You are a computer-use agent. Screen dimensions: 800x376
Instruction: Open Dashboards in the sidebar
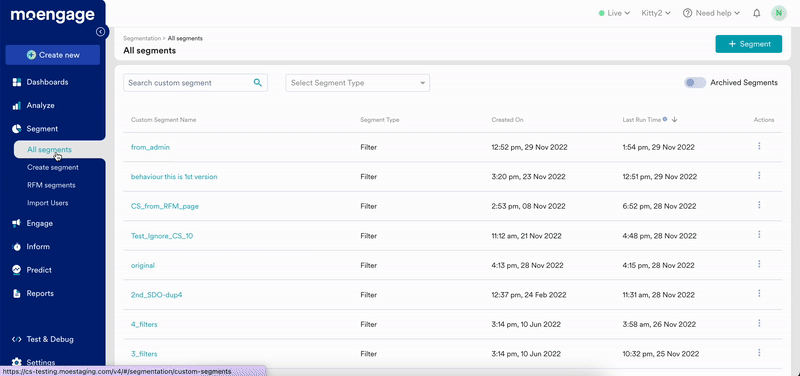pos(47,82)
